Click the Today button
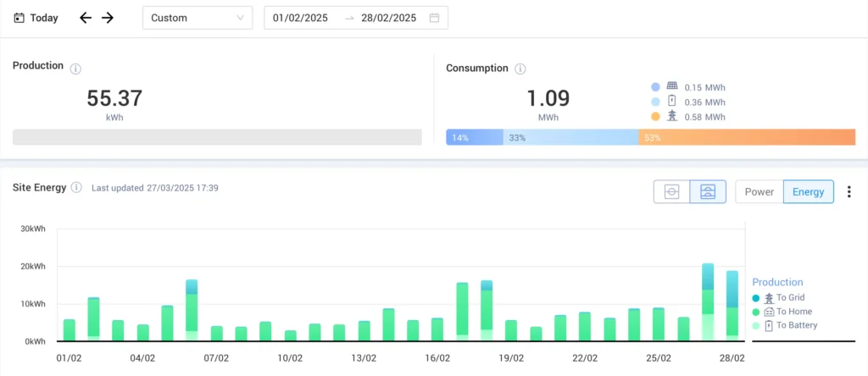This screenshot has width=868, height=376. (x=36, y=18)
